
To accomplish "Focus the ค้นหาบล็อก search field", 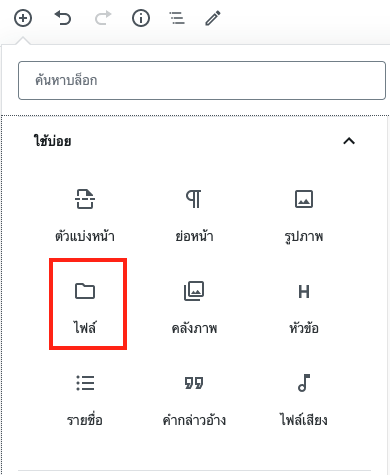I will click(x=202, y=80).
